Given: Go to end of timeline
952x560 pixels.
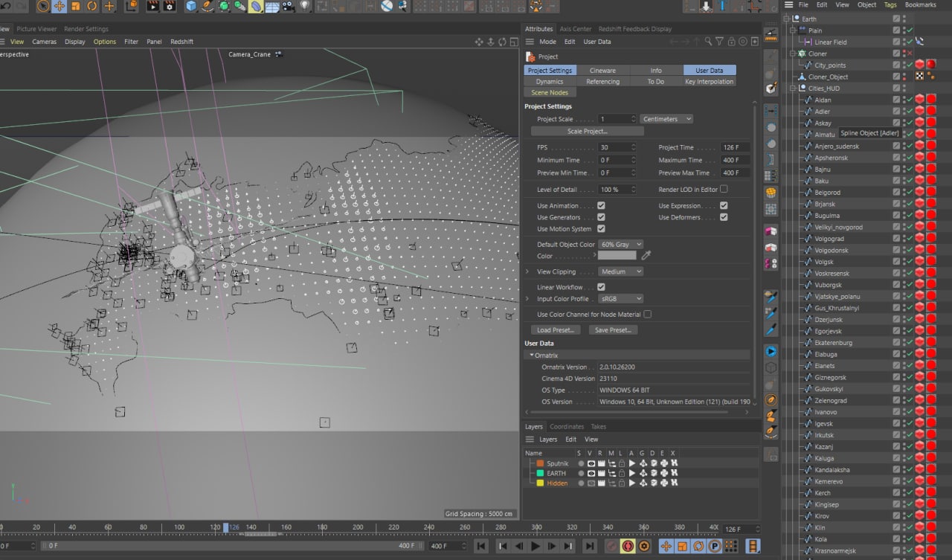Looking at the screenshot, I should pos(589,547).
